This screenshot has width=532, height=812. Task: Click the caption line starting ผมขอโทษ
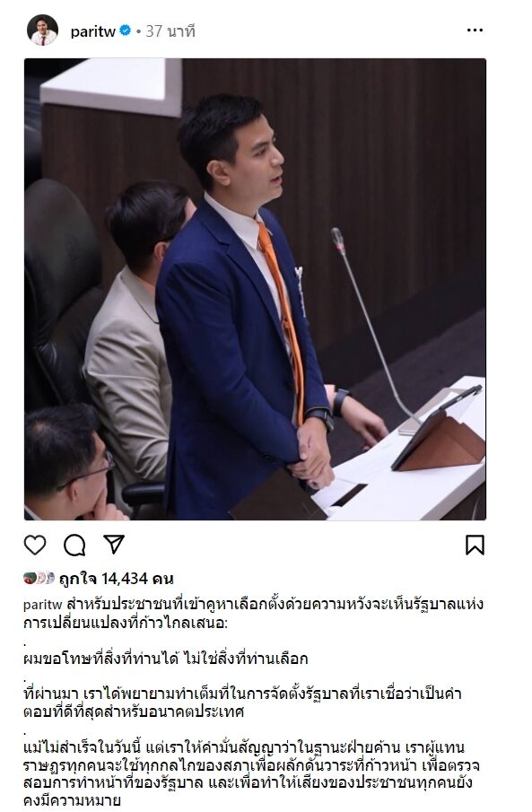click(x=166, y=659)
